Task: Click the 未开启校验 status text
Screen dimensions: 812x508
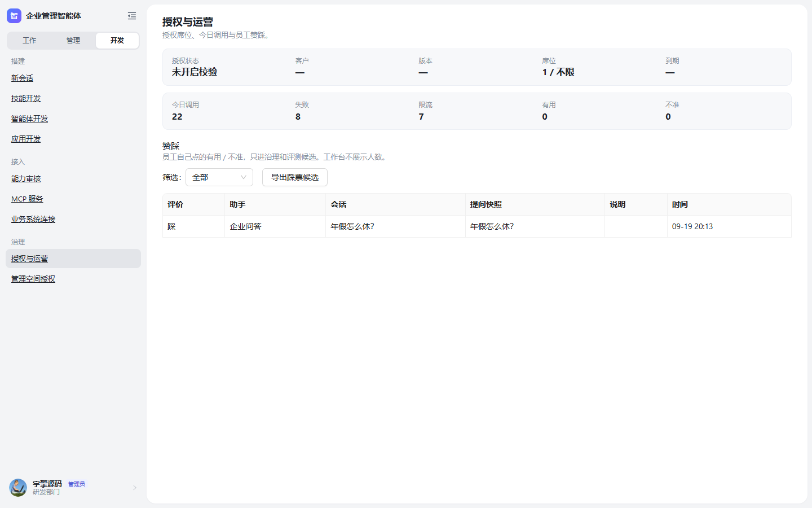Action: [195, 72]
